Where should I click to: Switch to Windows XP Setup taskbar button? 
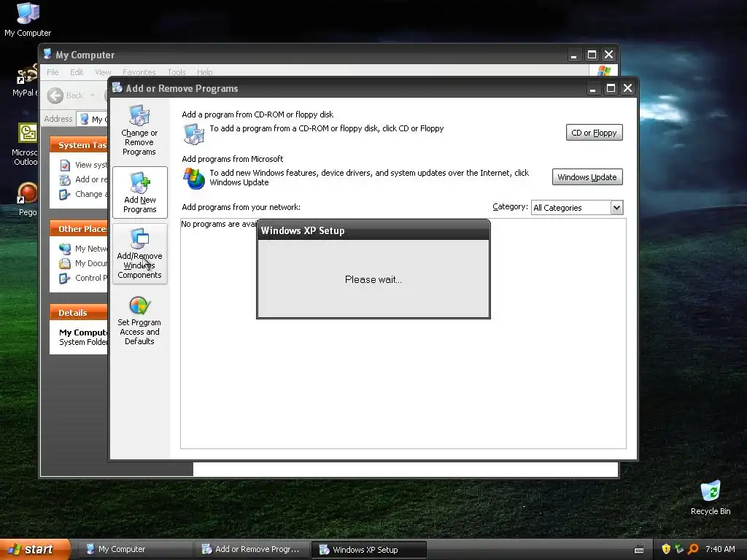368,550
